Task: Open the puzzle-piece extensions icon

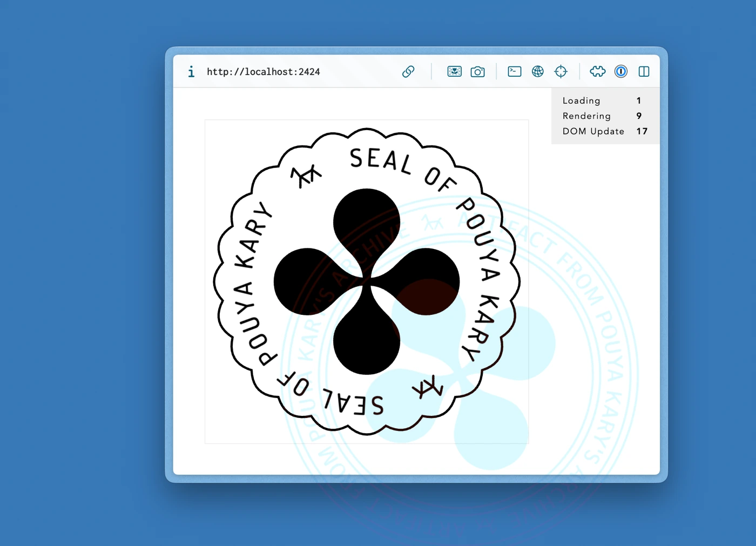Action: click(x=597, y=72)
